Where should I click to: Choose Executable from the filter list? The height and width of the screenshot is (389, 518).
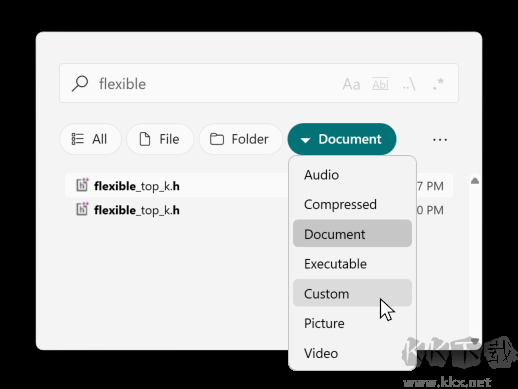352,264
